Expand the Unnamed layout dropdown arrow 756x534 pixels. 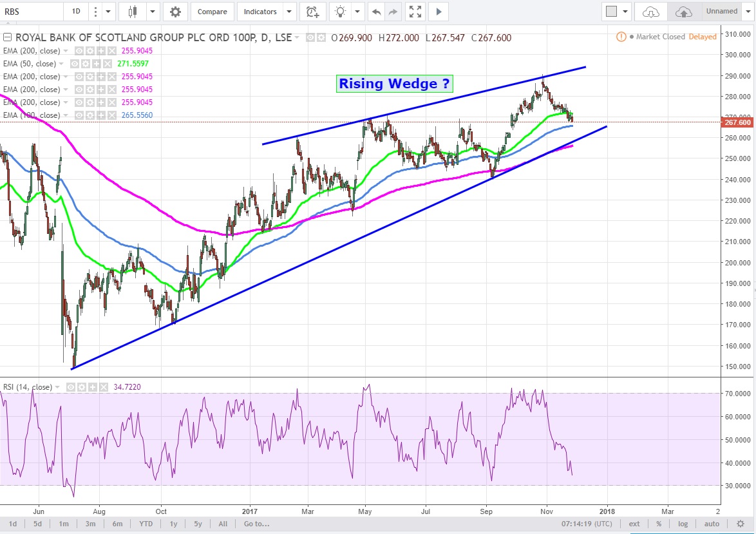[748, 12]
